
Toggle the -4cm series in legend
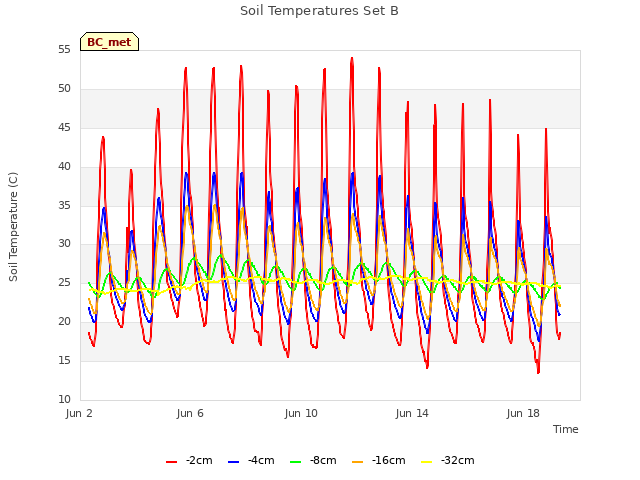(x=251, y=461)
